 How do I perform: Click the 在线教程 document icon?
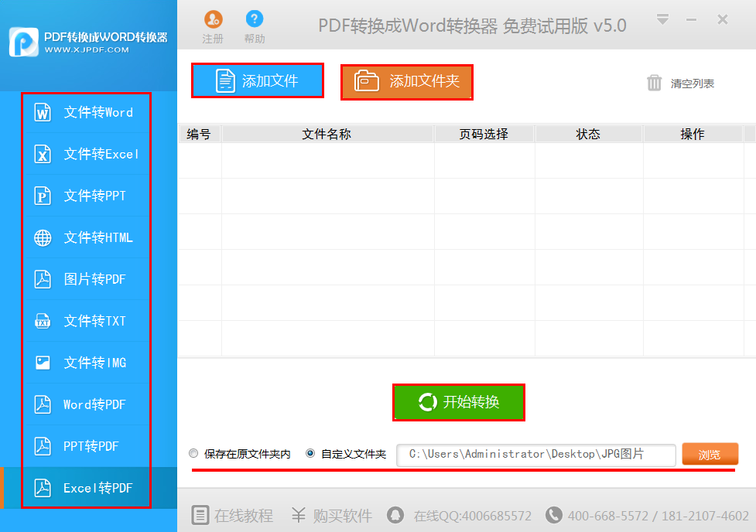tap(200, 515)
